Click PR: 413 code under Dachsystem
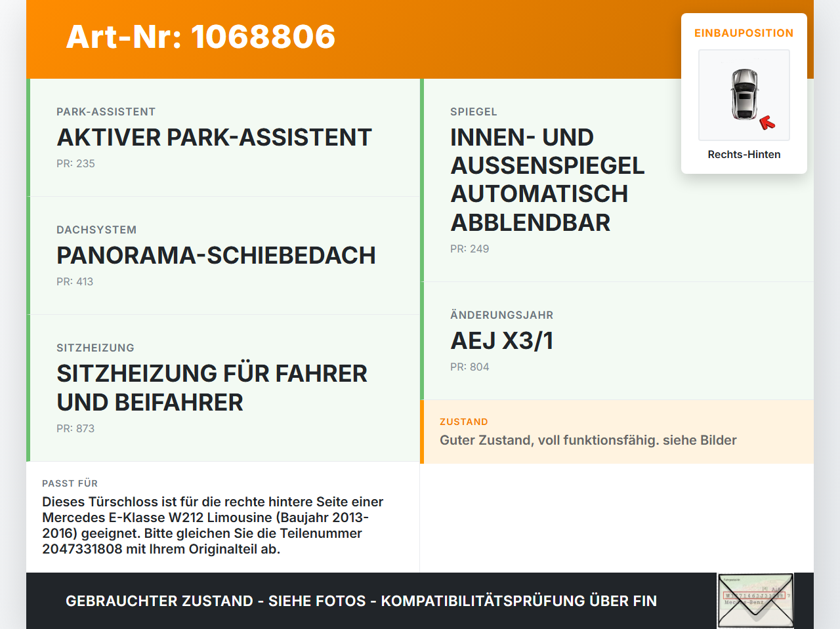The image size is (840, 629). [x=75, y=281]
